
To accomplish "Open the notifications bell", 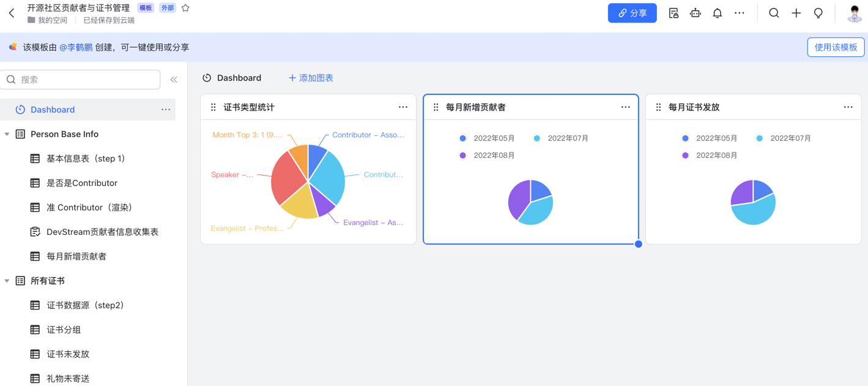I will tap(717, 13).
